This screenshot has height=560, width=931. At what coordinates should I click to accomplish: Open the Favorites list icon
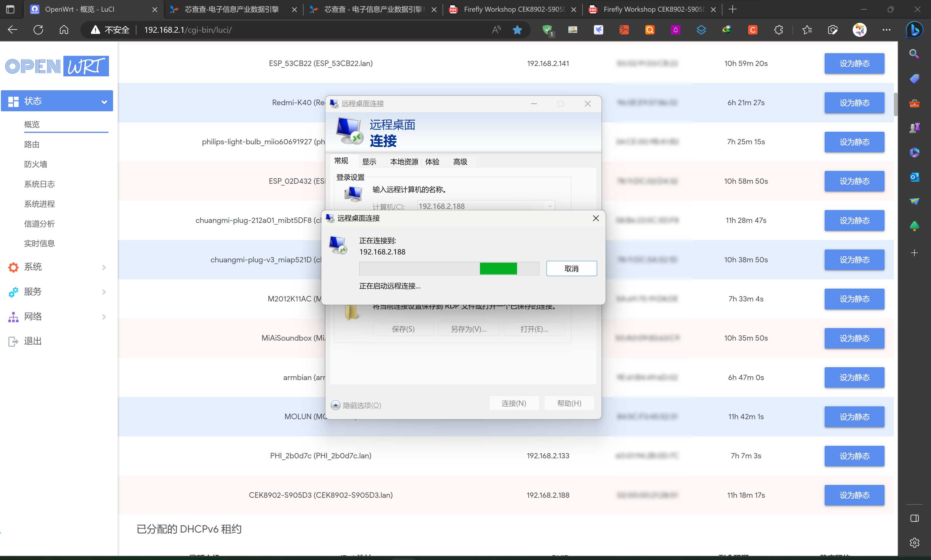point(807,30)
